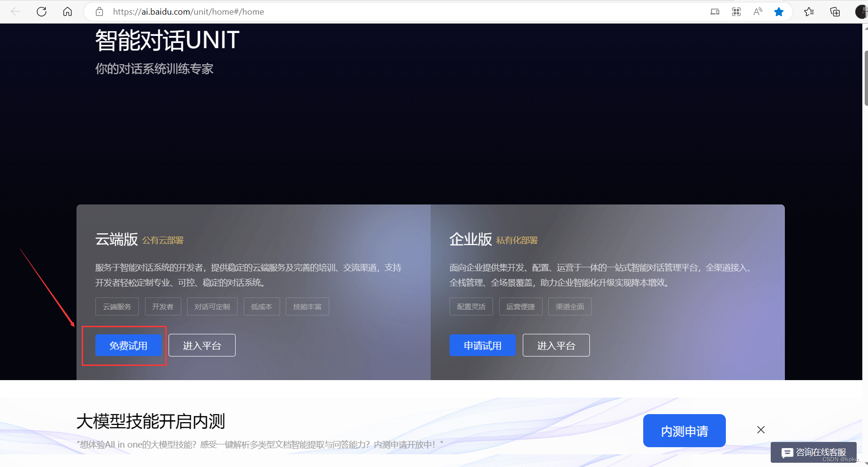Click the 智能对话UNIT title

tap(168, 40)
